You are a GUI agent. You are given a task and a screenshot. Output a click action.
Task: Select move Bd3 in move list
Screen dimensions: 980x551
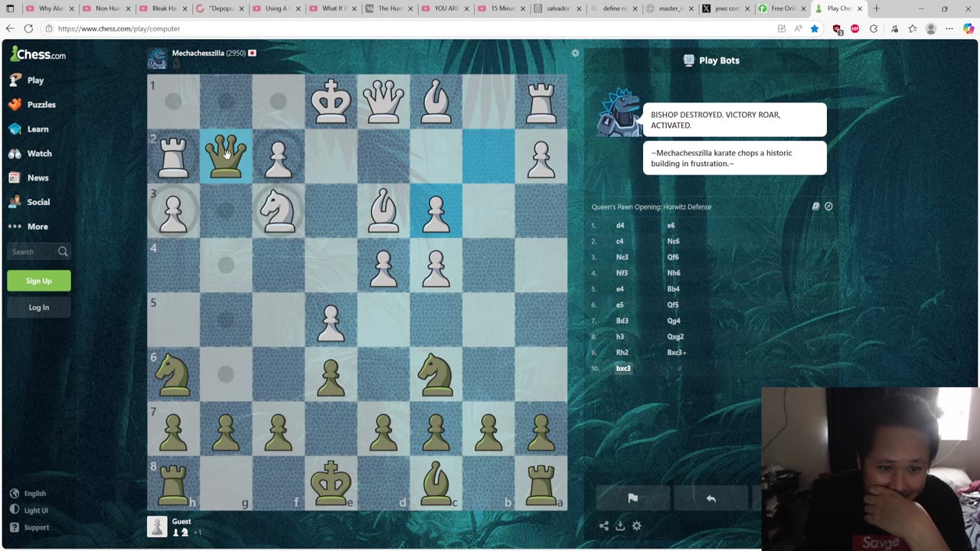622,321
